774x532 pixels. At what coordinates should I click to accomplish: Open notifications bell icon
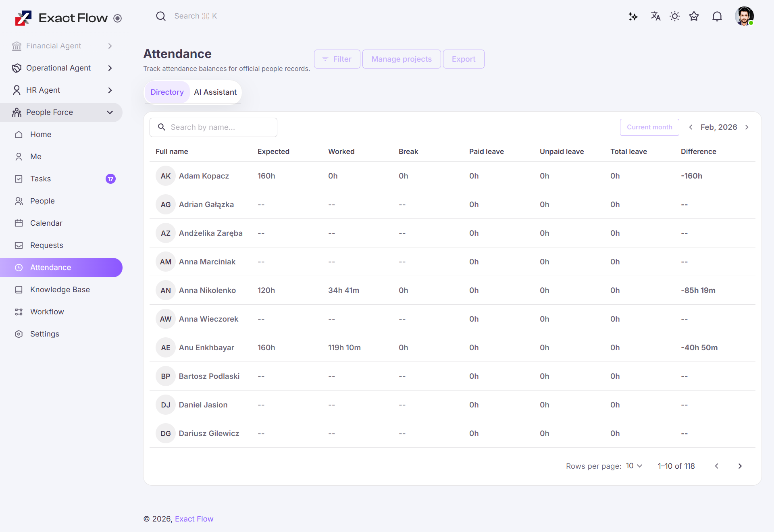click(x=717, y=17)
